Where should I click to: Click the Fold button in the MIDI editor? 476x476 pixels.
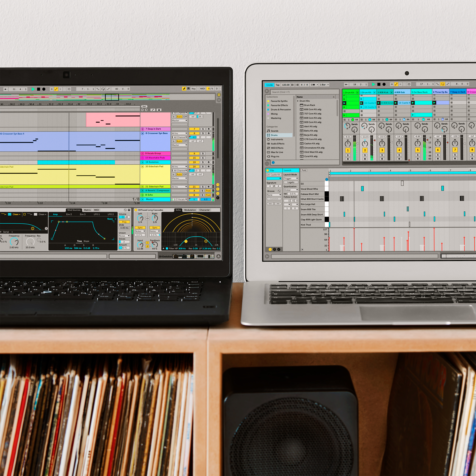pyautogui.click(x=304, y=170)
